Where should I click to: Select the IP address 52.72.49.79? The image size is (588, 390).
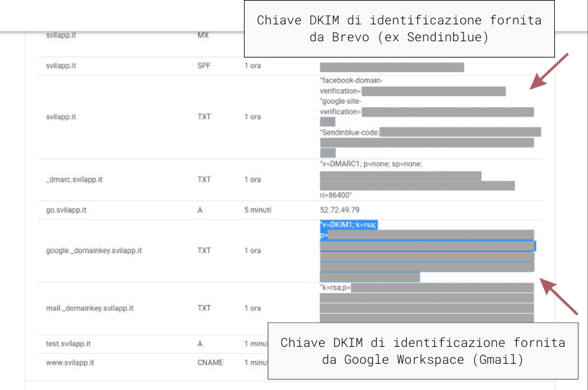pyautogui.click(x=340, y=210)
